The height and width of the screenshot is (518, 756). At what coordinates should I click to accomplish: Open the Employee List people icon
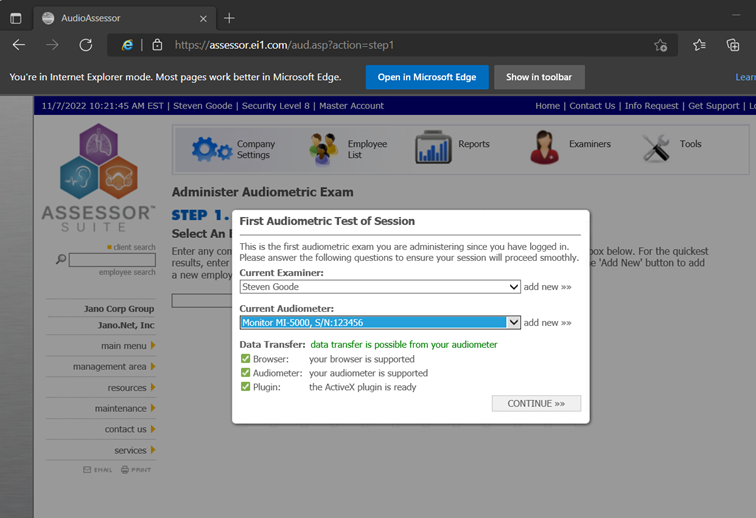(x=323, y=149)
